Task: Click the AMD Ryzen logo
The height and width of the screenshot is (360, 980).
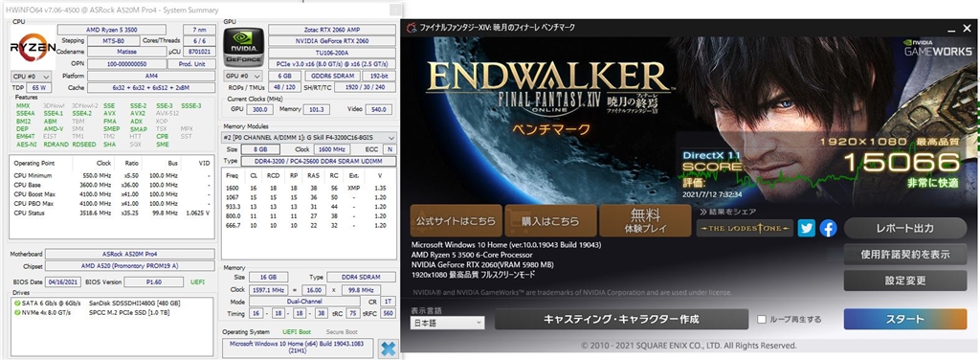Action: (33, 47)
